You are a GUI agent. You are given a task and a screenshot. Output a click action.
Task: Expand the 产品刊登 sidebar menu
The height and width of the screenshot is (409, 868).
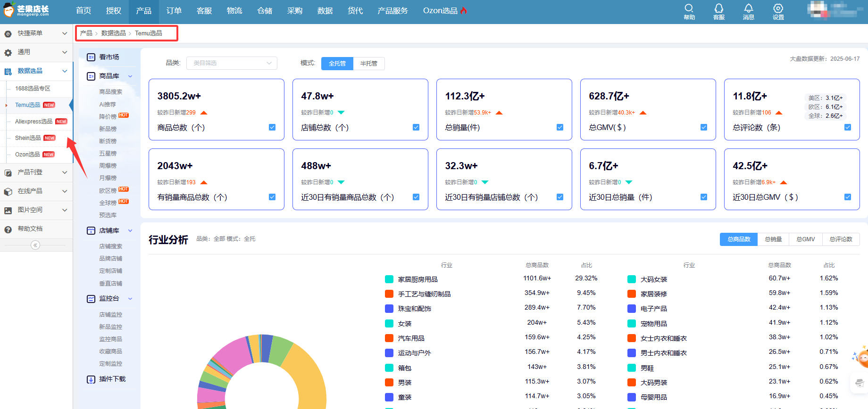click(x=36, y=172)
